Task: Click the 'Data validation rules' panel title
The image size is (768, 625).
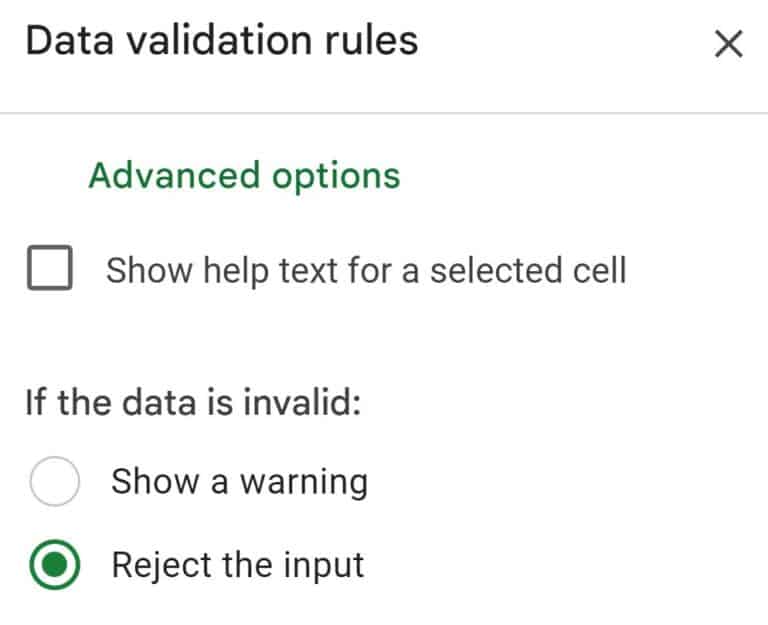Action: (221, 42)
